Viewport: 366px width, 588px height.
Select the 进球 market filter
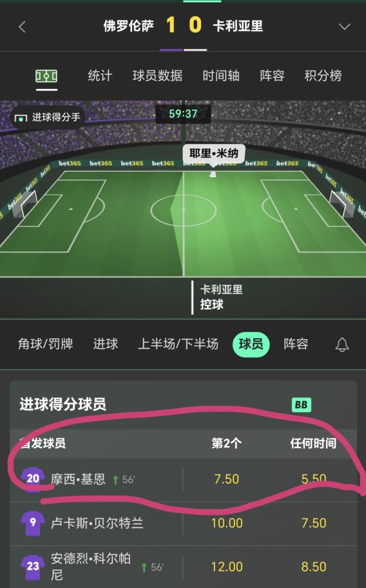coord(106,344)
